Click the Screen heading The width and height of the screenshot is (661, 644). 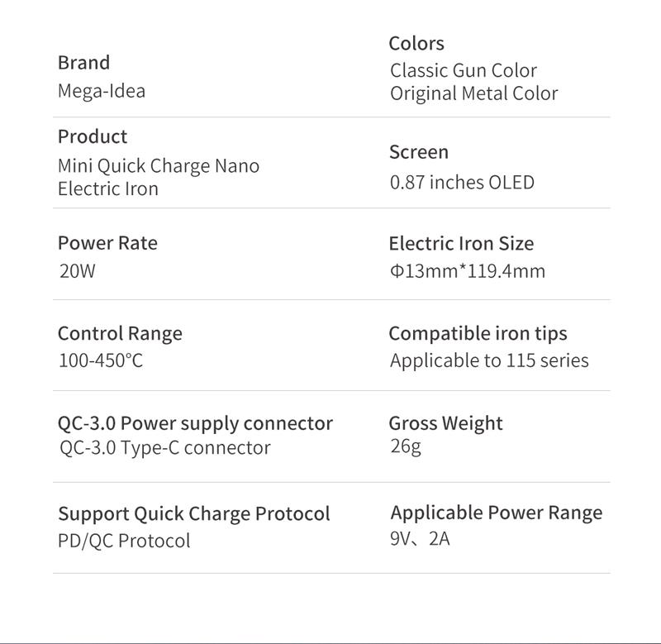pyautogui.click(x=419, y=152)
